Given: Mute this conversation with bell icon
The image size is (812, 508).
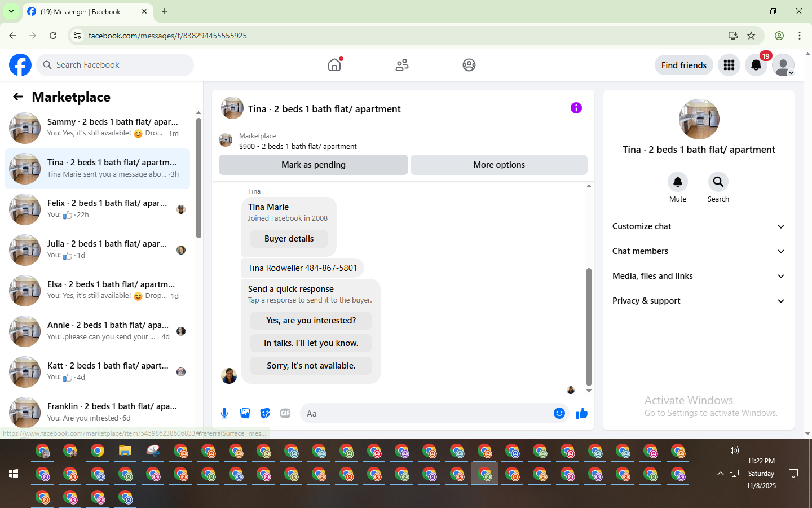Looking at the screenshot, I should pyautogui.click(x=678, y=182).
